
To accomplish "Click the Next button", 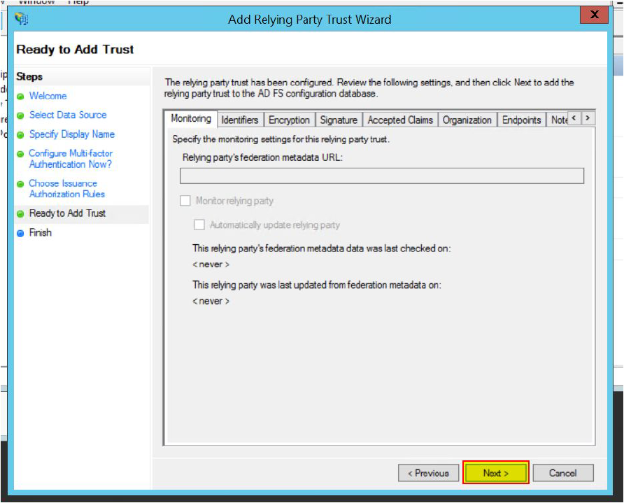I will click(x=496, y=472).
